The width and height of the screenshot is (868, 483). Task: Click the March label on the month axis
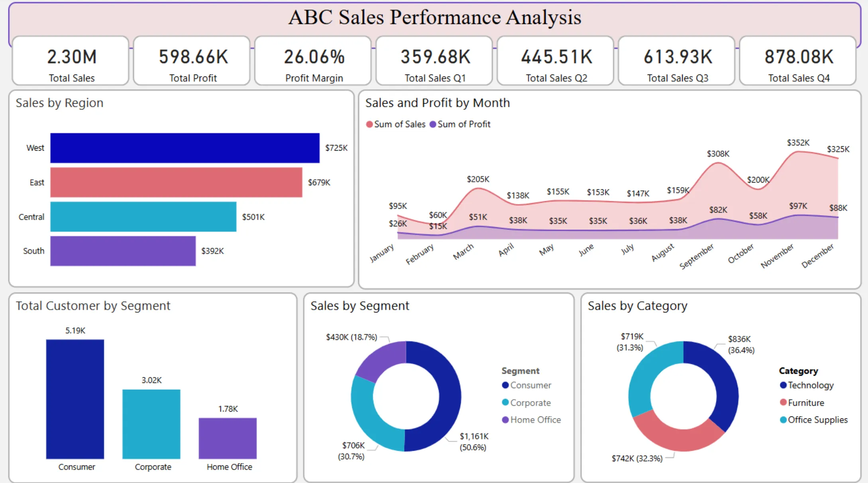coord(464,251)
